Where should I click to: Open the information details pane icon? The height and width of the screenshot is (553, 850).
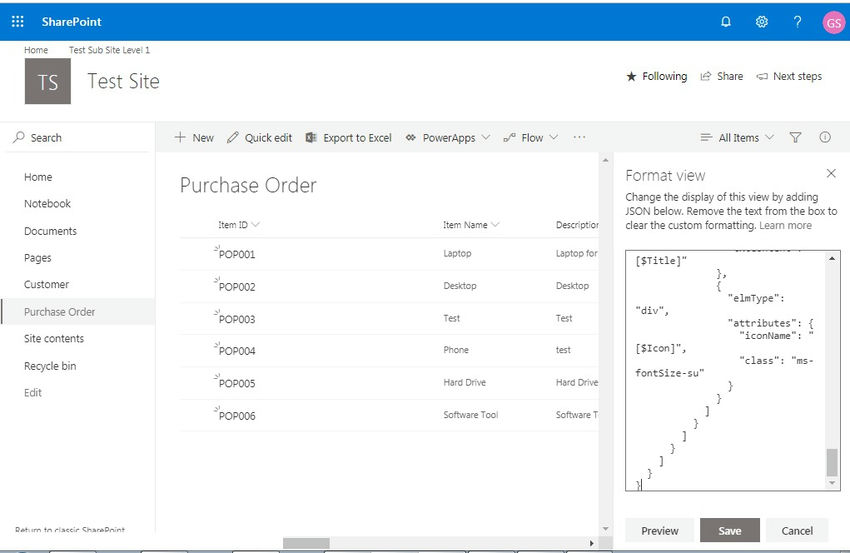point(825,138)
